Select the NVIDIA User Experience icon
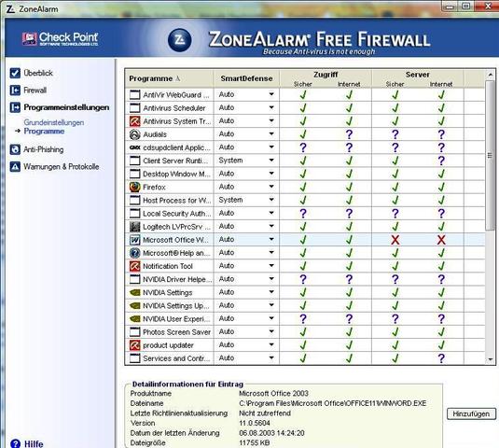Screen dimensions: 499x448 (135, 318)
